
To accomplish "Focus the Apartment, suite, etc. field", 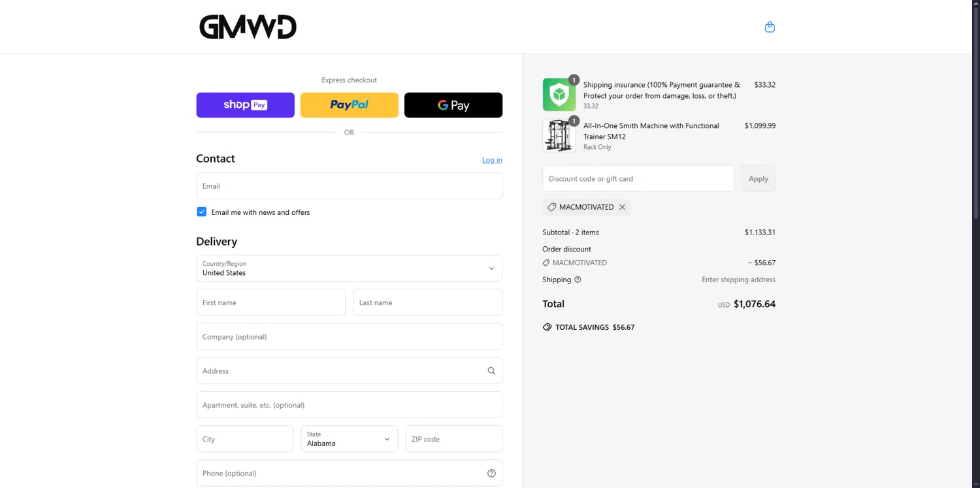I will coord(349,405).
